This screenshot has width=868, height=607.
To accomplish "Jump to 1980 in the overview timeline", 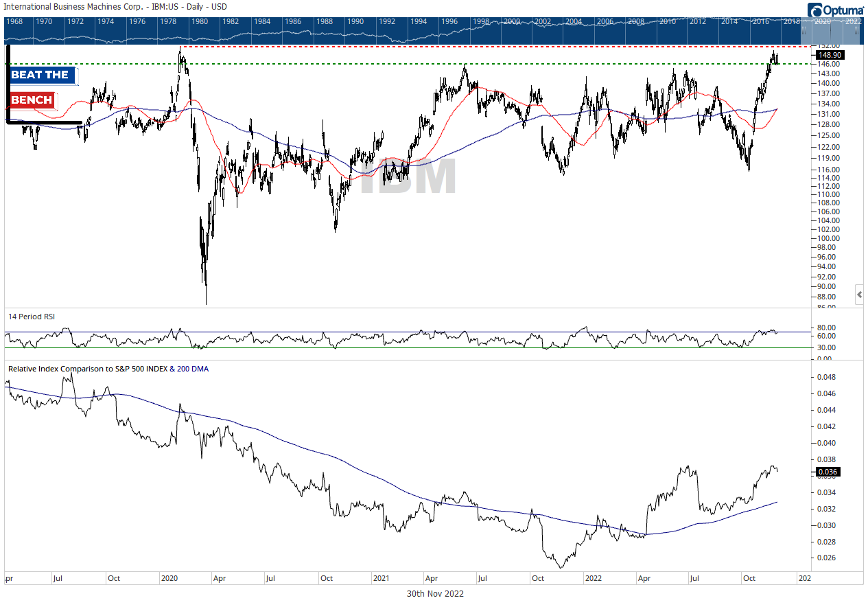I will pos(200,22).
